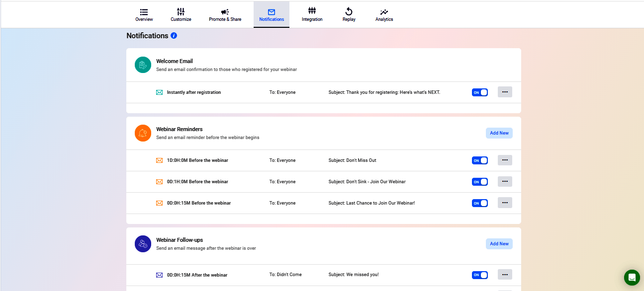Image resolution: width=644 pixels, height=291 pixels.
Task: Click Add New in Webinar Reminders
Action: [x=499, y=133]
